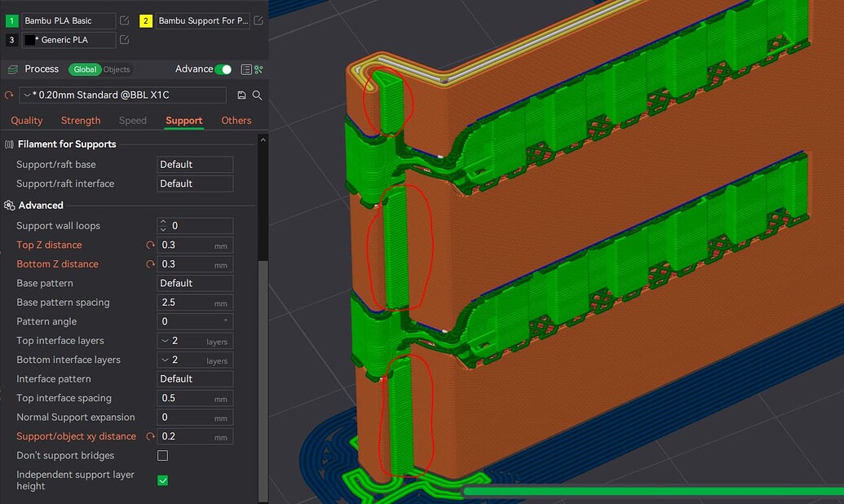Open Bambu PLA Basic filament dropdown
The image size is (844, 504).
click(68, 20)
